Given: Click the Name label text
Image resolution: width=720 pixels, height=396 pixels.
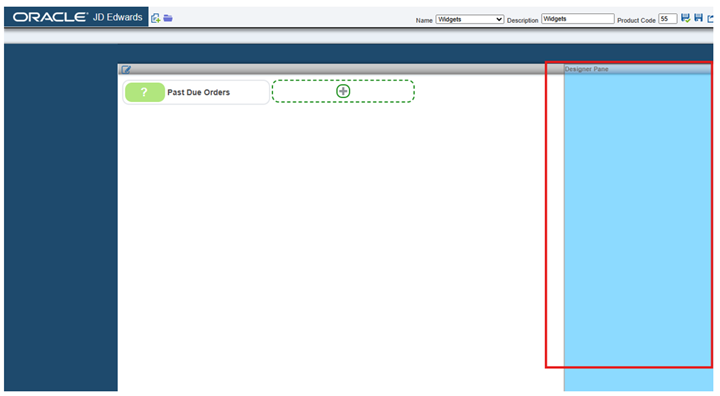Looking at the screenshot, I should coord(424,20).
